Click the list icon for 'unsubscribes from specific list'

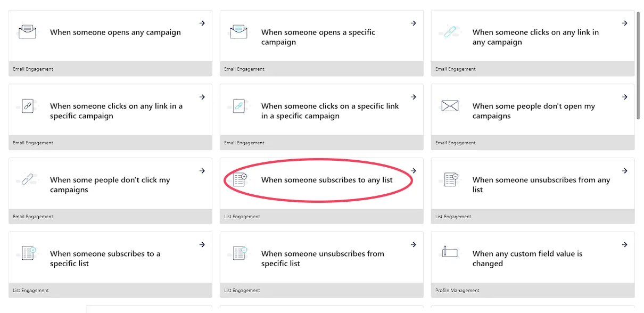(240, 253)
